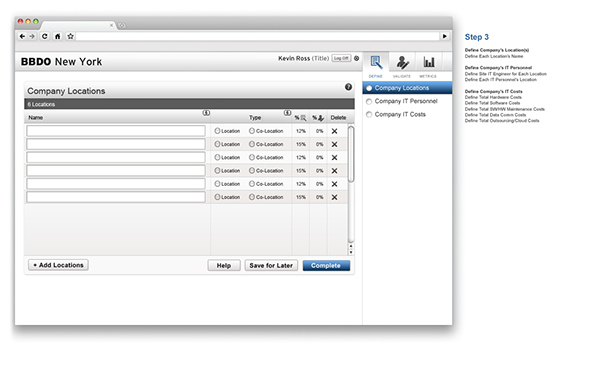600x388 pixels.
Task: Click the third row's Name field
Action: (116, 157)
